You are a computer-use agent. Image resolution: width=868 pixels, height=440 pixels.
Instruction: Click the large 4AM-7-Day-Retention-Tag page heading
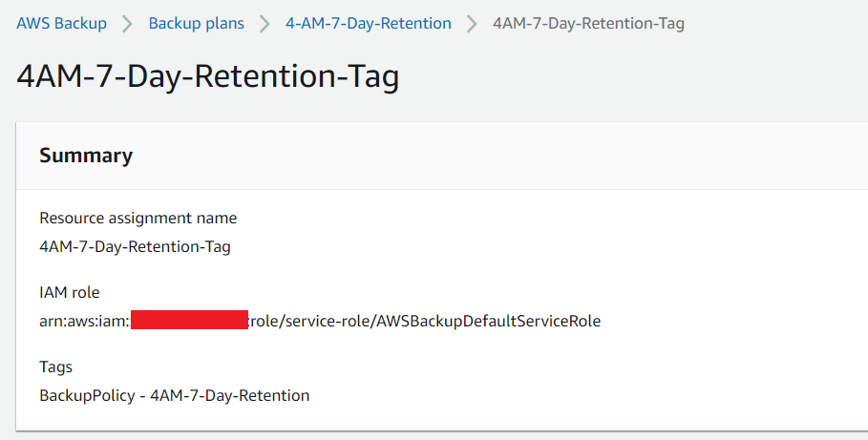click(207, 76)
